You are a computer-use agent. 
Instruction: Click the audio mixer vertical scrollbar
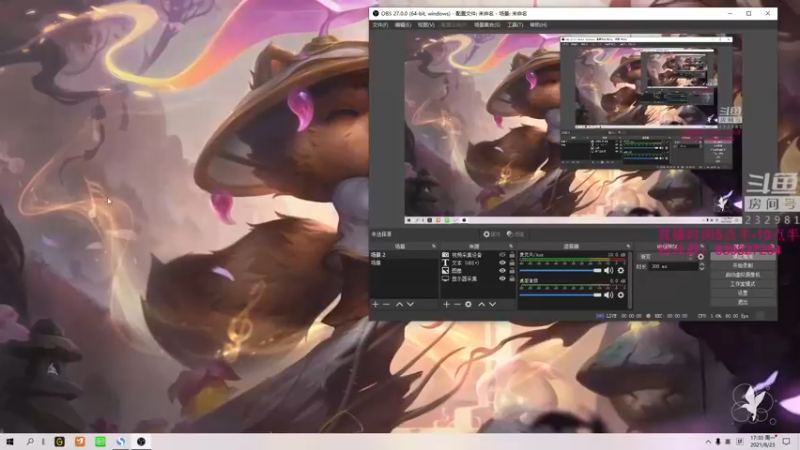coord(631,280)
